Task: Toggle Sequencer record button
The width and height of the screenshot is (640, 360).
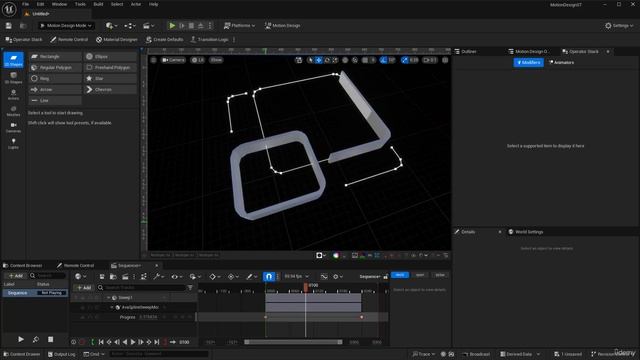Action: click(82, 342)
